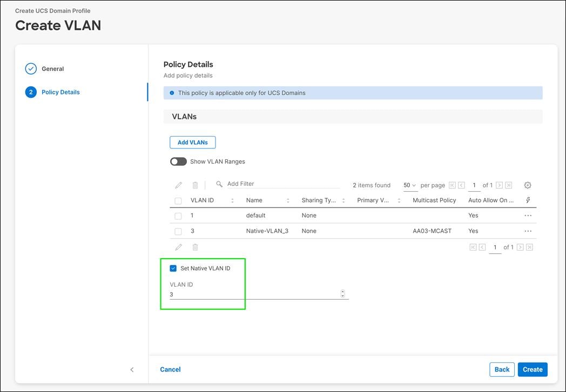Check the select-all checkbox in the table header

click(178, 200)
